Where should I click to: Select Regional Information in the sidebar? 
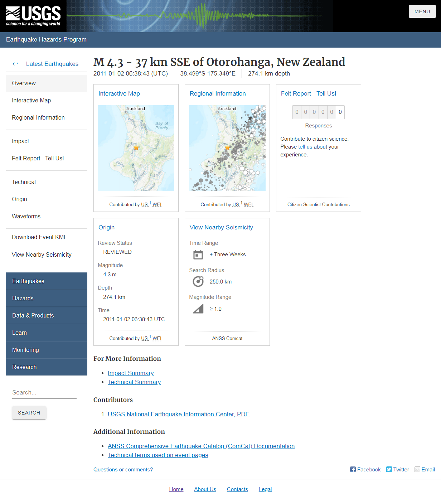47,118
